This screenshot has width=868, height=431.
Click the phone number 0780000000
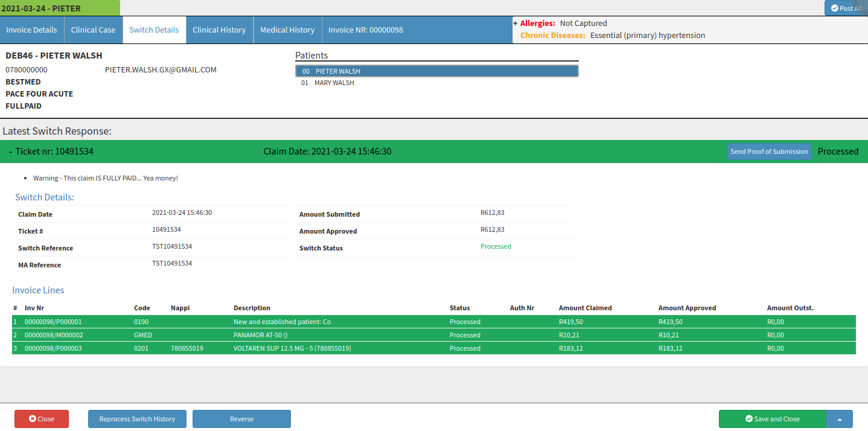[27, 70]
